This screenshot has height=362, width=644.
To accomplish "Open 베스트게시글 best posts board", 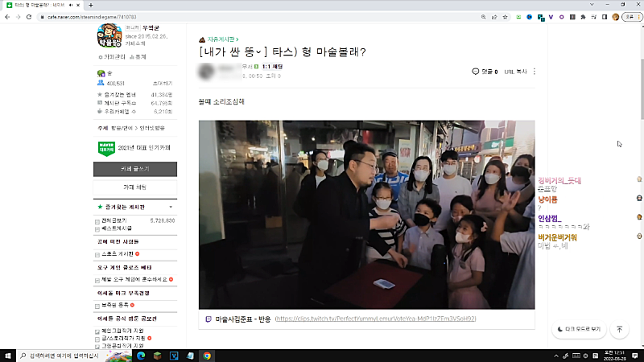I will tap(117, 228).
